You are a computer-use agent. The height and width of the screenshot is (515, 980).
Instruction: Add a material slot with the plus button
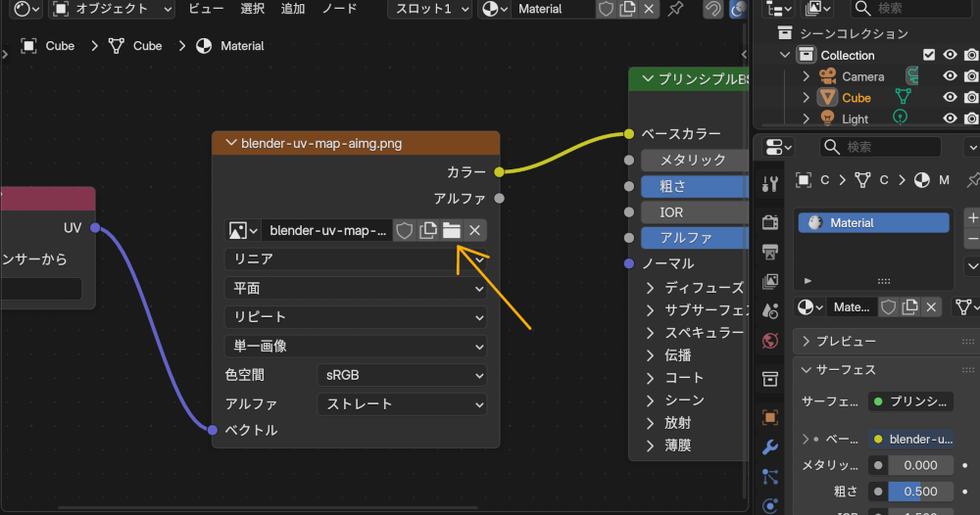(x=972, y=218)
